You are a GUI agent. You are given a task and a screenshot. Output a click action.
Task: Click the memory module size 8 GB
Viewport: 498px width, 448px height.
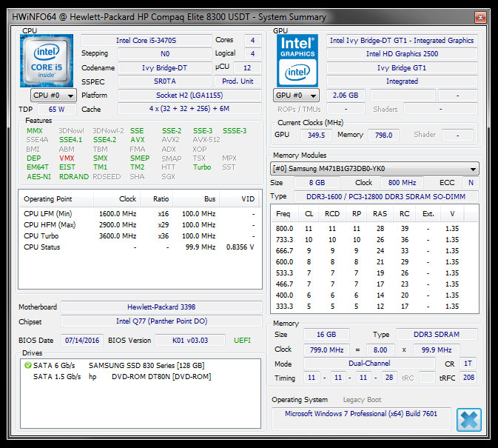point(317,183)
